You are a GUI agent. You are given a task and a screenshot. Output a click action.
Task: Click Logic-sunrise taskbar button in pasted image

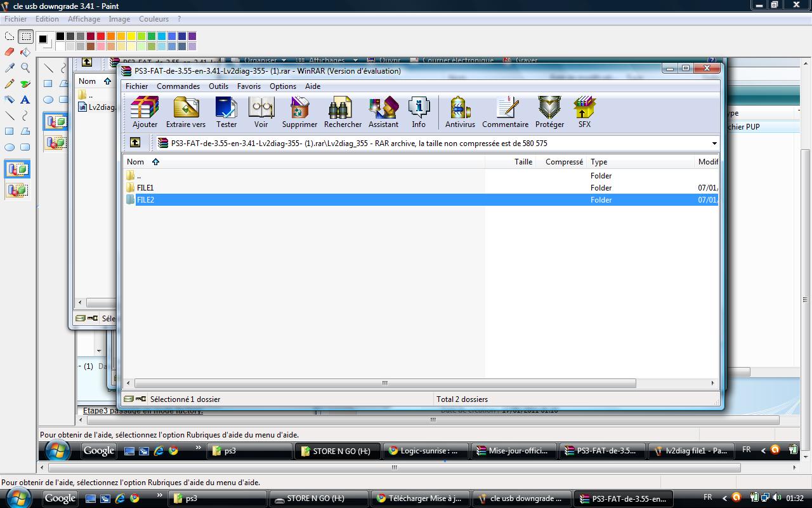426,451
